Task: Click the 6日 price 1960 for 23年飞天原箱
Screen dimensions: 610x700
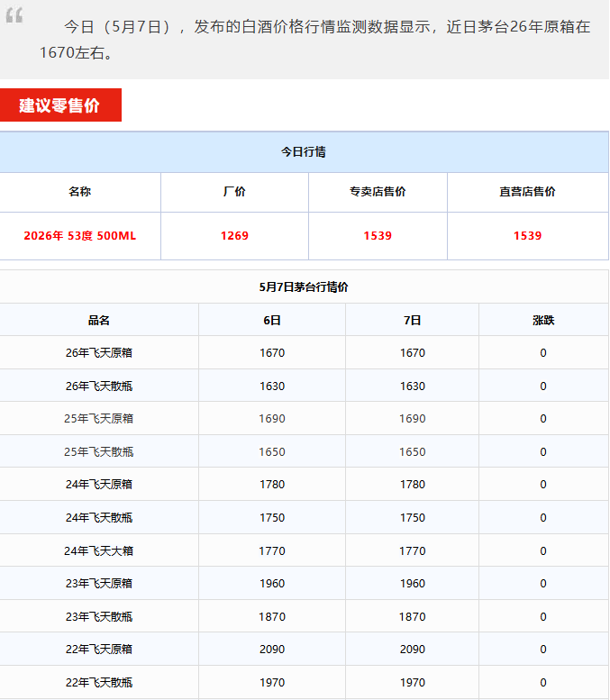Action: point(272,584)
